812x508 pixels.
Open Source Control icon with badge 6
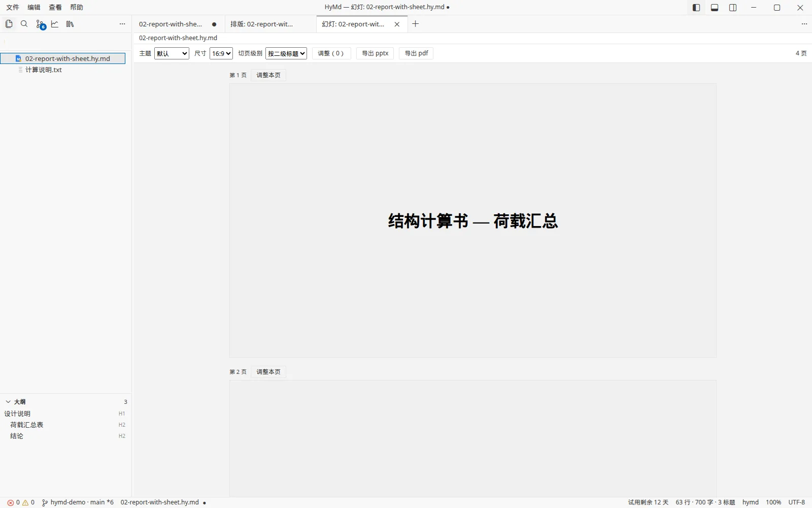tap(40, 24)
